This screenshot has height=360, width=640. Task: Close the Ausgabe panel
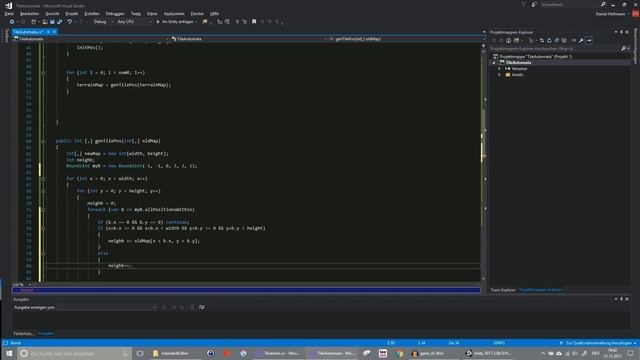pos(627,299)
